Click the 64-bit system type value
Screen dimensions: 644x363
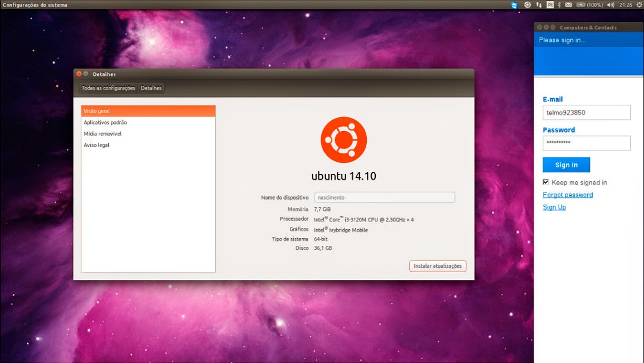321,239
